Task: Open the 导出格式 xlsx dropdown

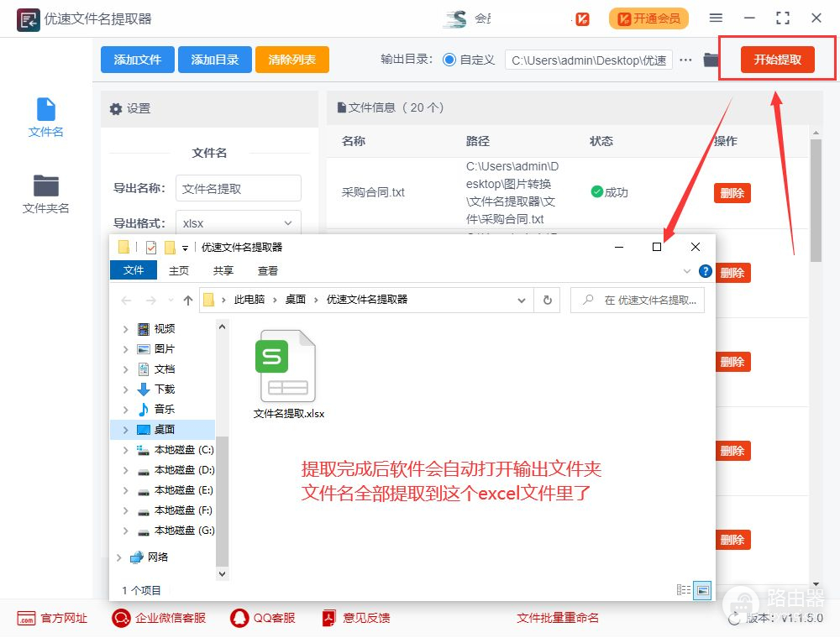Action: pos(239,223)
